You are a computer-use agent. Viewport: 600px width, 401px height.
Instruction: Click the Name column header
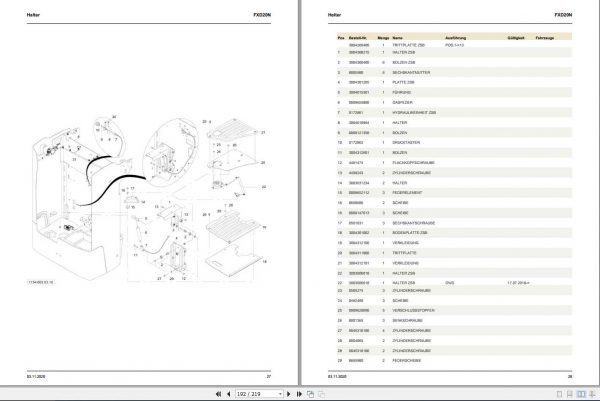pos(397,38)
